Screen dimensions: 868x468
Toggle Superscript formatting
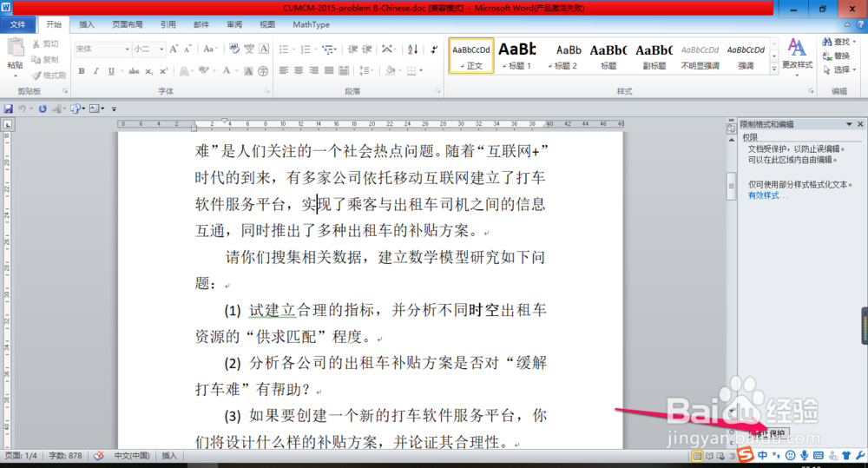(x=163, y=71)
